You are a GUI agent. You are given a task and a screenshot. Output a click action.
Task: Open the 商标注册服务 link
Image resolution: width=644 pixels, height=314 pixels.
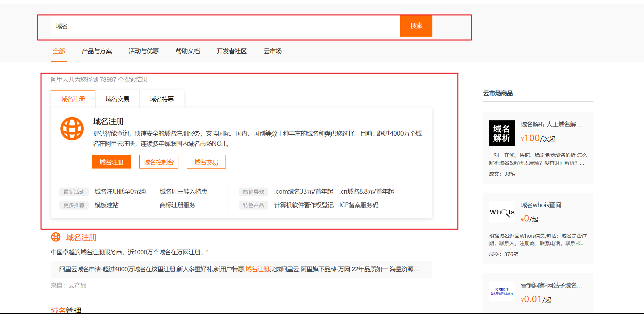tap(177, 205)
